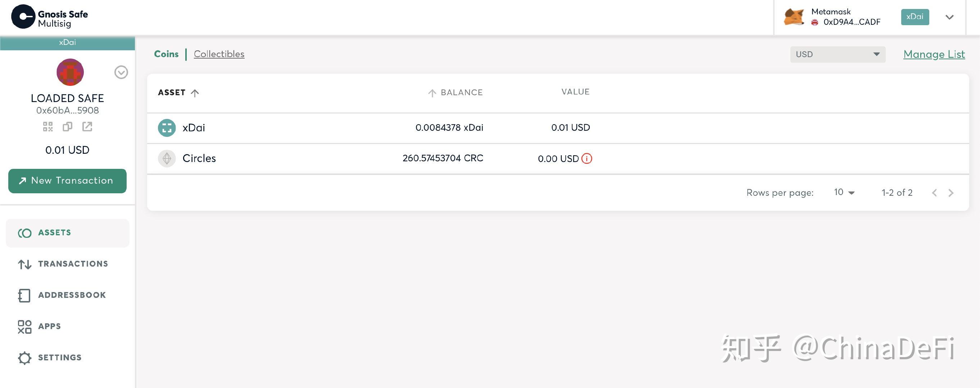Switch to the Coins tab

tap(165, 54)
